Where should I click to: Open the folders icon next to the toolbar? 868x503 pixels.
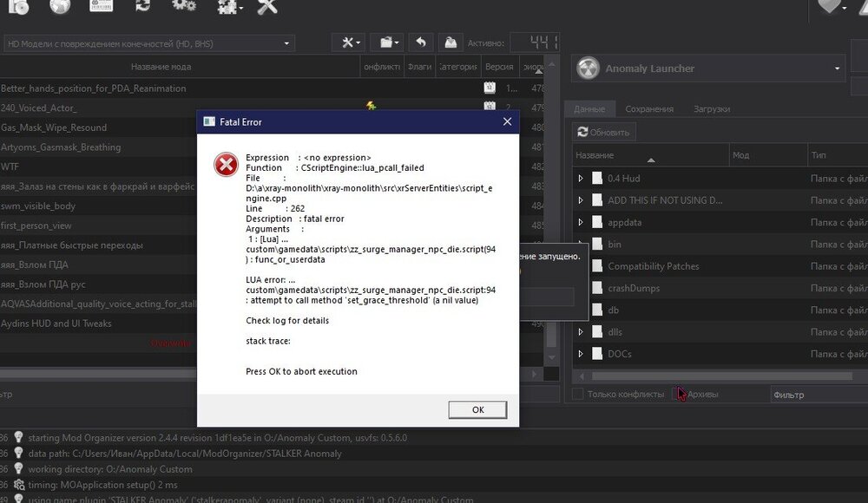385,42
